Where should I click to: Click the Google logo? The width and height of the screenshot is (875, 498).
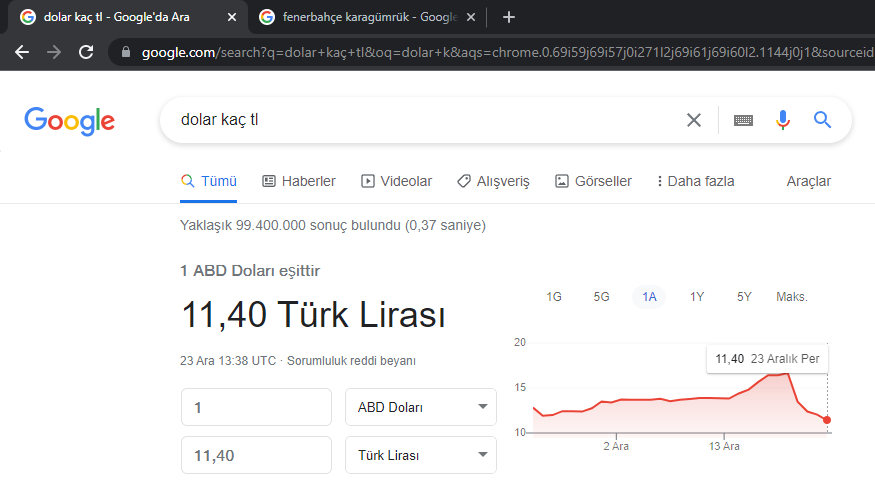[x=70, y=121]
